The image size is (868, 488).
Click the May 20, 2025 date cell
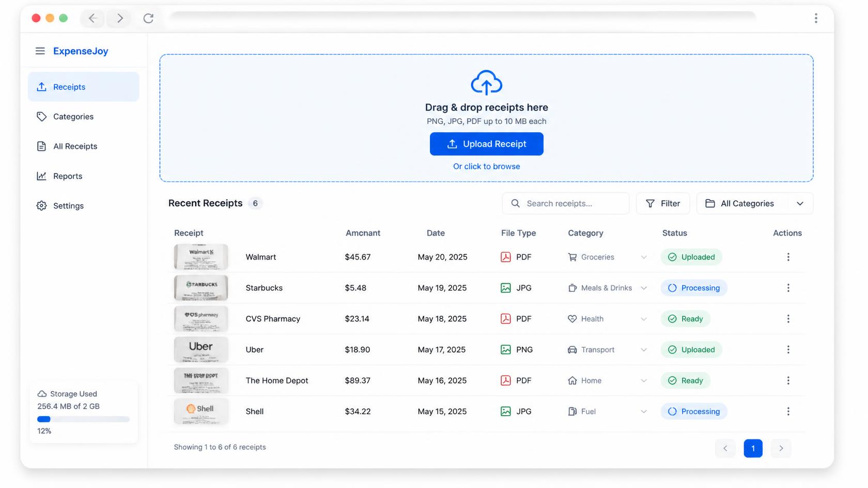(442, 257)
